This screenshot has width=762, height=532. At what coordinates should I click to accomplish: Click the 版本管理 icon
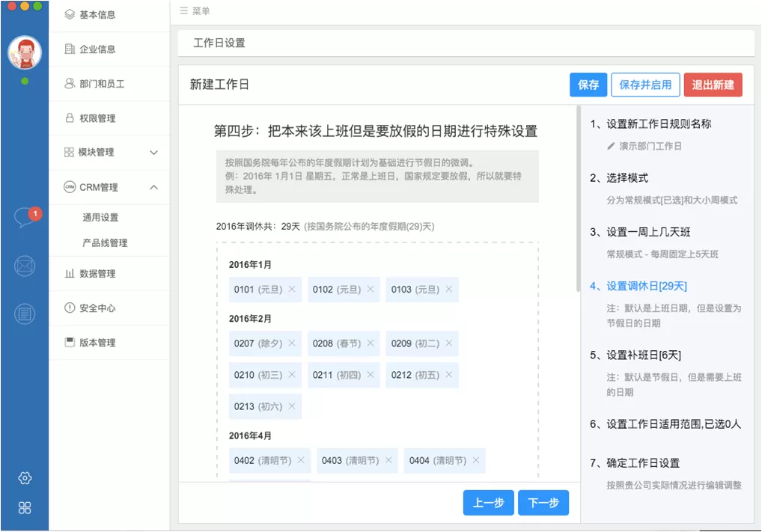click(70, 342)
